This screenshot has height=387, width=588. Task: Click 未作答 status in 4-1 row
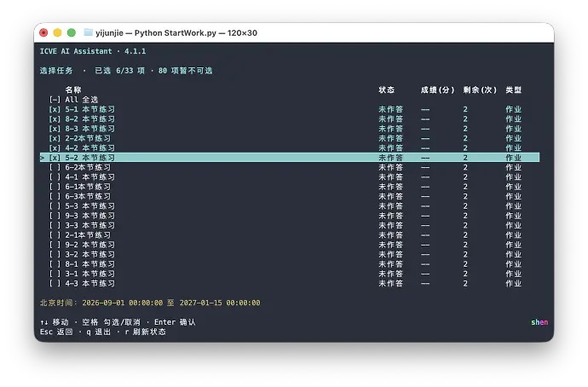[x=391, y=177]
